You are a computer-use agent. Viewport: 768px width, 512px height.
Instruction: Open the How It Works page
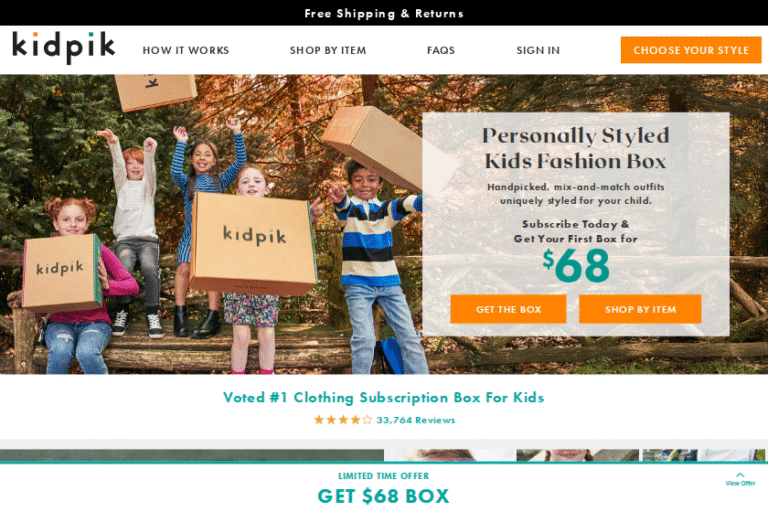[x=186, y=50]
